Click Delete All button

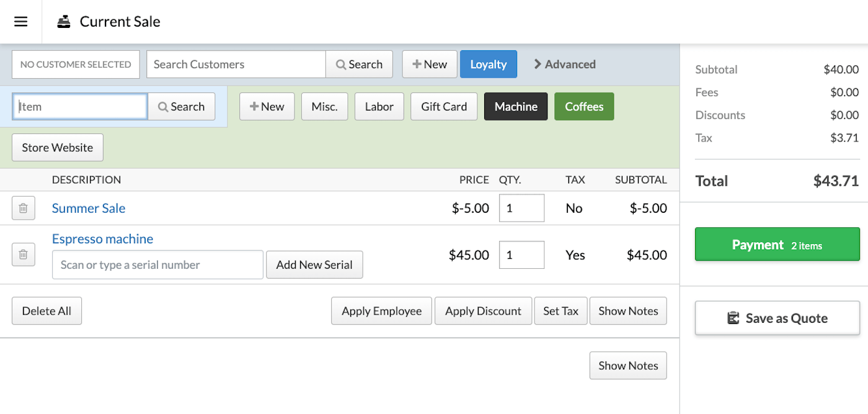pos(46,311)
